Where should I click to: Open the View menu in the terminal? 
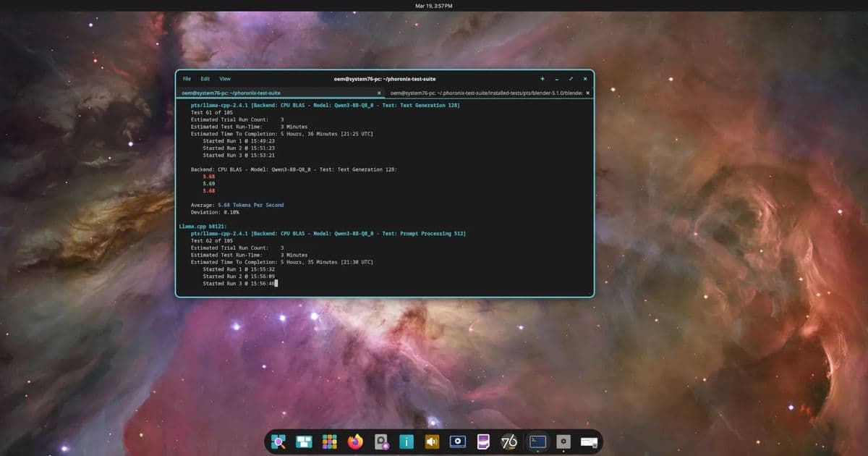point(224,78)
